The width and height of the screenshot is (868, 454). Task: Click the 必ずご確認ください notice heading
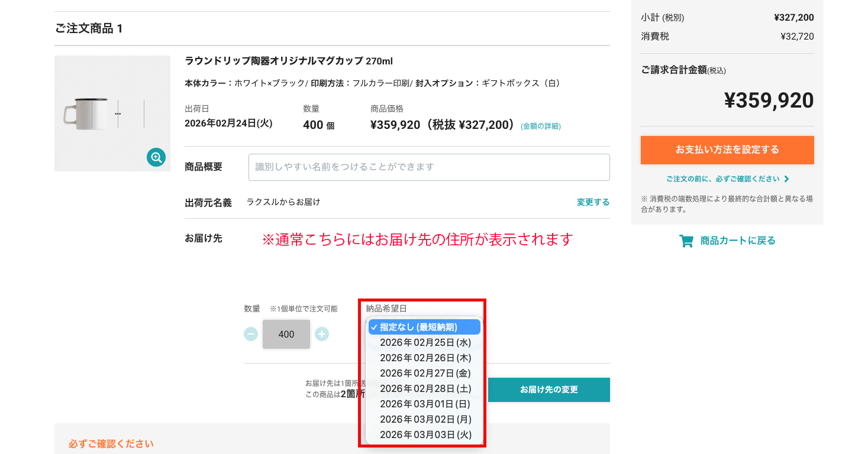coord(111,443)
